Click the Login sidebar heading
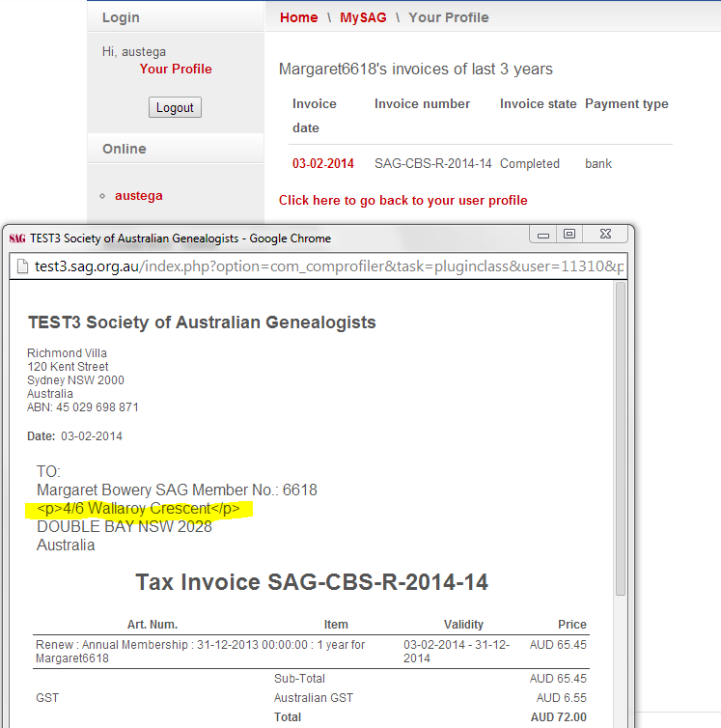 [121, 17]
